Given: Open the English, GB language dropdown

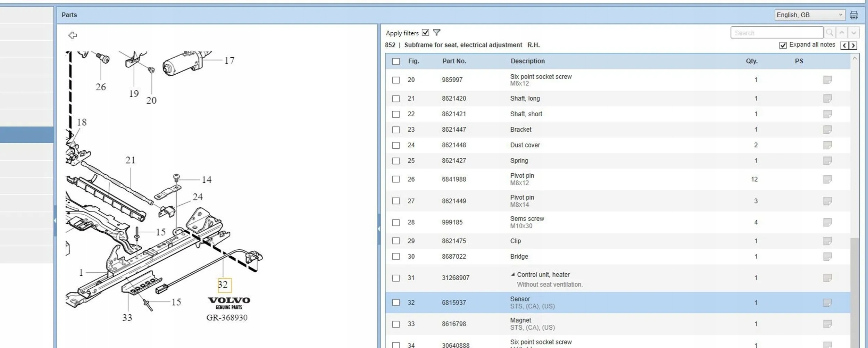Looking at the screenshot, I should click(x=809, y=15).
